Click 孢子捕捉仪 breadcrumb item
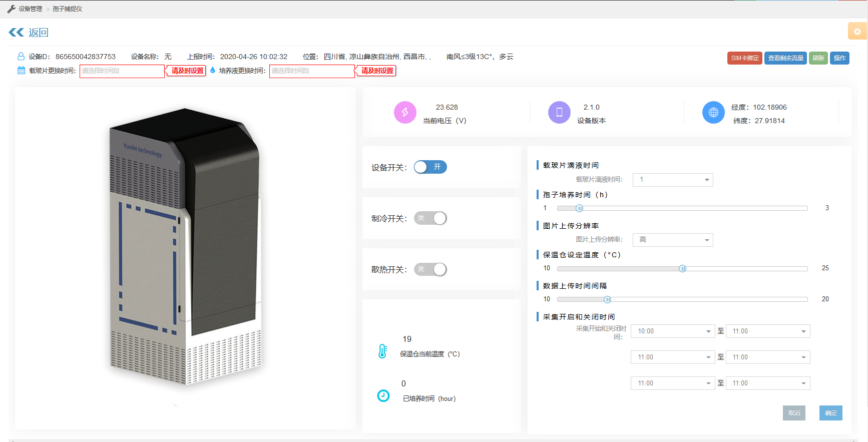Screen dimensions: 868x442 [x=67, y=9]
